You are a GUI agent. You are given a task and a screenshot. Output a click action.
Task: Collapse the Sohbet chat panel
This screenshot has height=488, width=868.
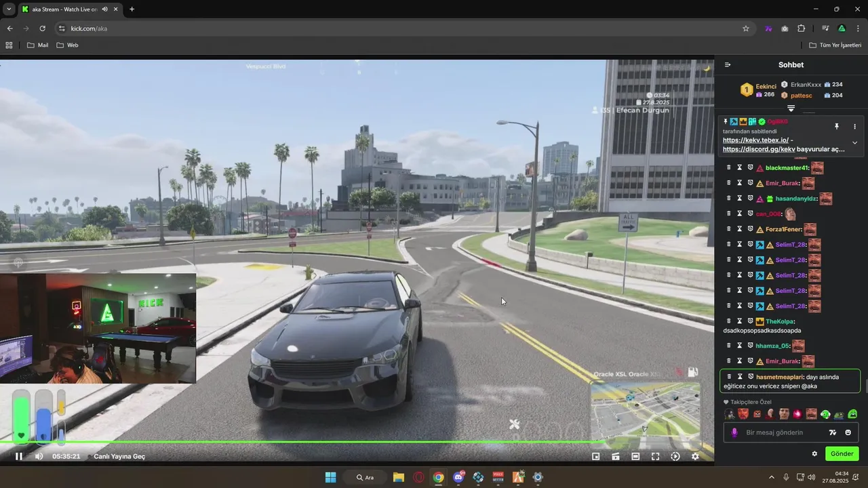click(728, 65)
